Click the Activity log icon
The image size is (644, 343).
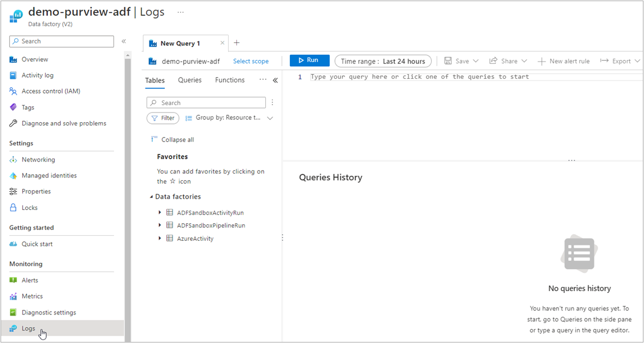[x=13, y=75]
